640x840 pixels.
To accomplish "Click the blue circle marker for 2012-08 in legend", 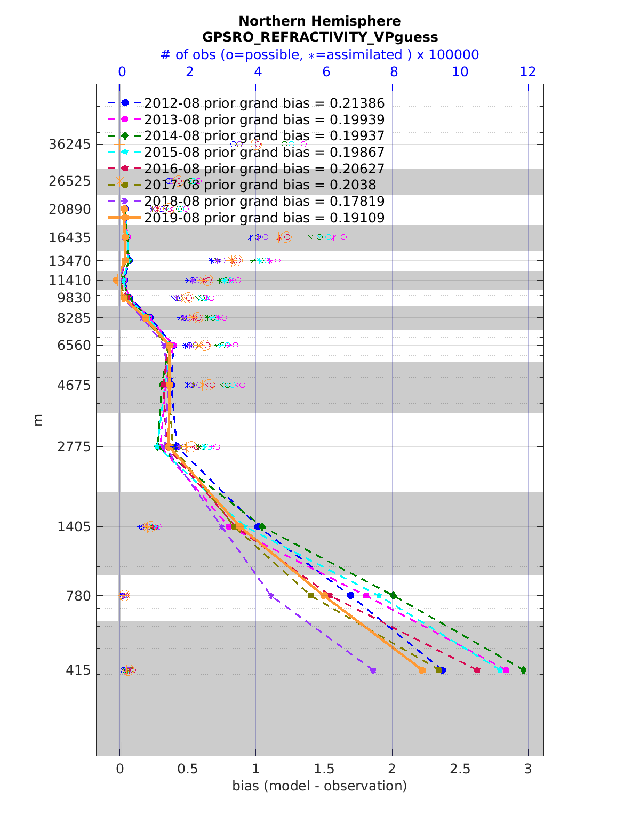I will point(124,103).
